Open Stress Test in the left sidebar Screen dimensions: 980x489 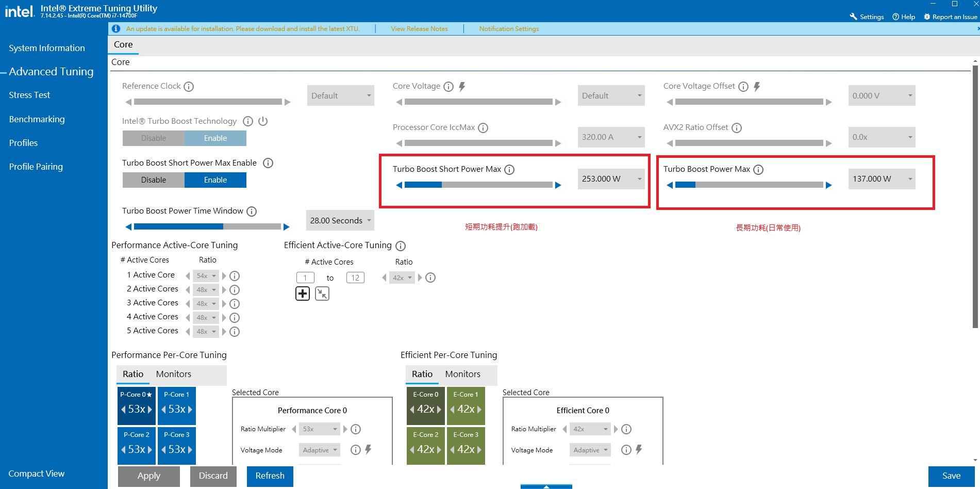(29, 95)
